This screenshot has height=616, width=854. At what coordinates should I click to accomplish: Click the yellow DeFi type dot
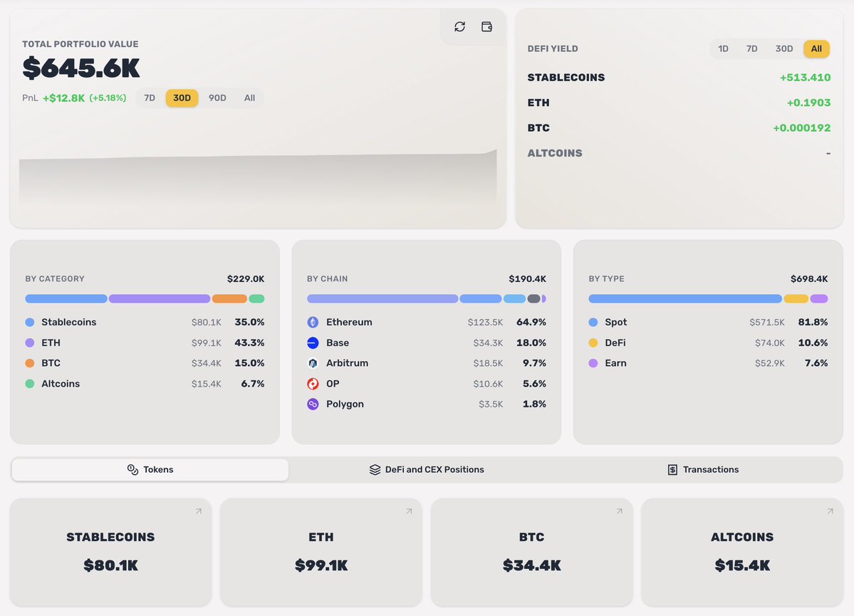tap(593, 343)
